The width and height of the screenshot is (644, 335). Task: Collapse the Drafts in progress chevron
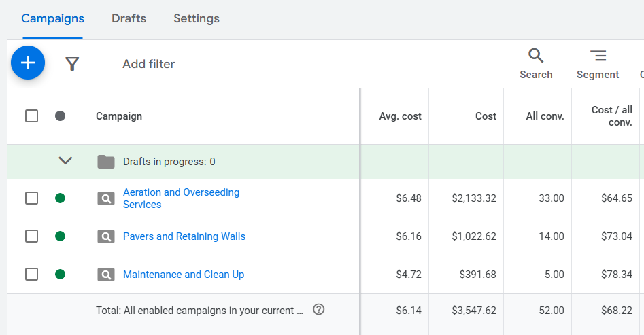click(65, 162)
